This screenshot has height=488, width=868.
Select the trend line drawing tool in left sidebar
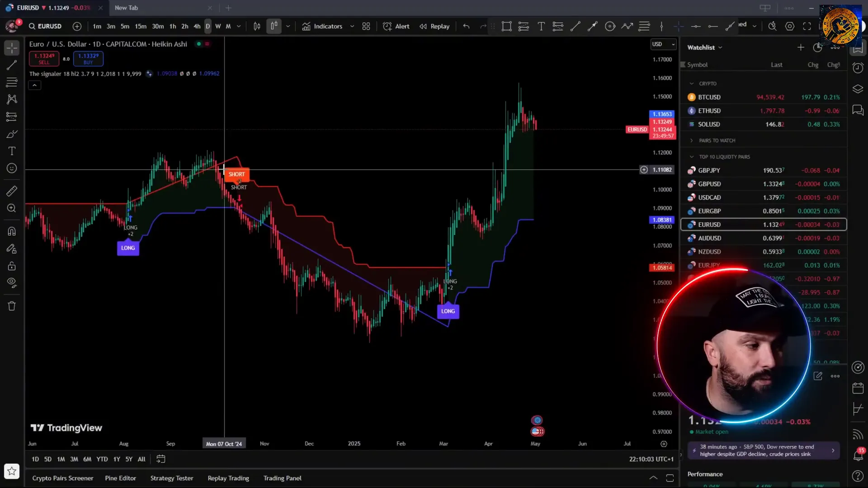coord(12,65)
